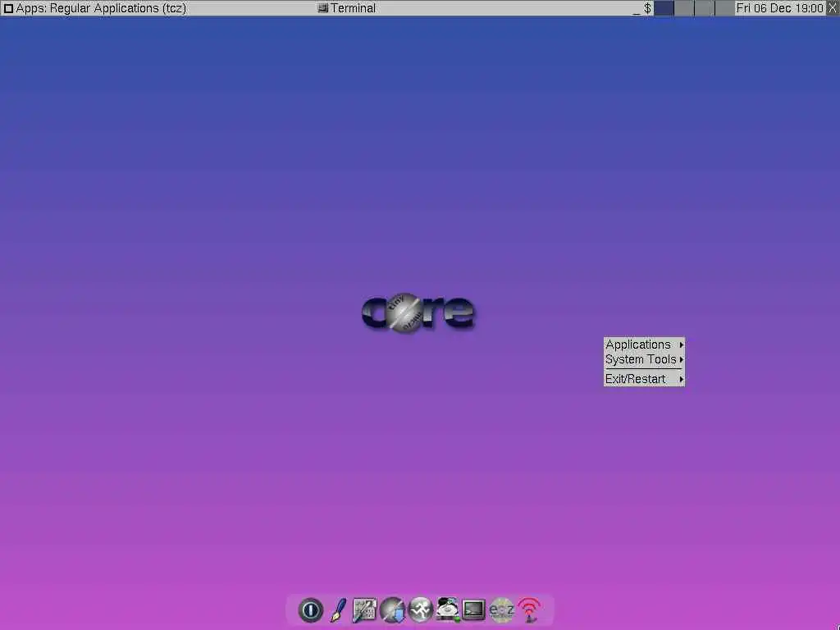This screenshot has height=630, width=840.
Task: Click the X button in top-right corner
Action: [x=833, y=8]
